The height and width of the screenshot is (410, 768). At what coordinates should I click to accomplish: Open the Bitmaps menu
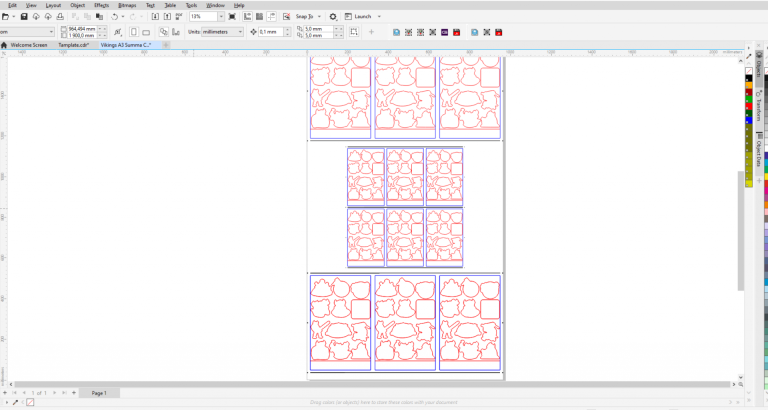(127, 5)
